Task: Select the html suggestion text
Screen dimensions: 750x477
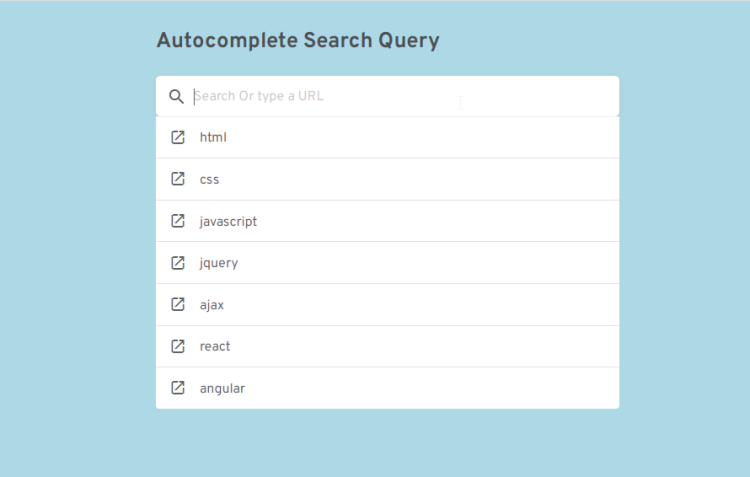Action: point(213,137)
